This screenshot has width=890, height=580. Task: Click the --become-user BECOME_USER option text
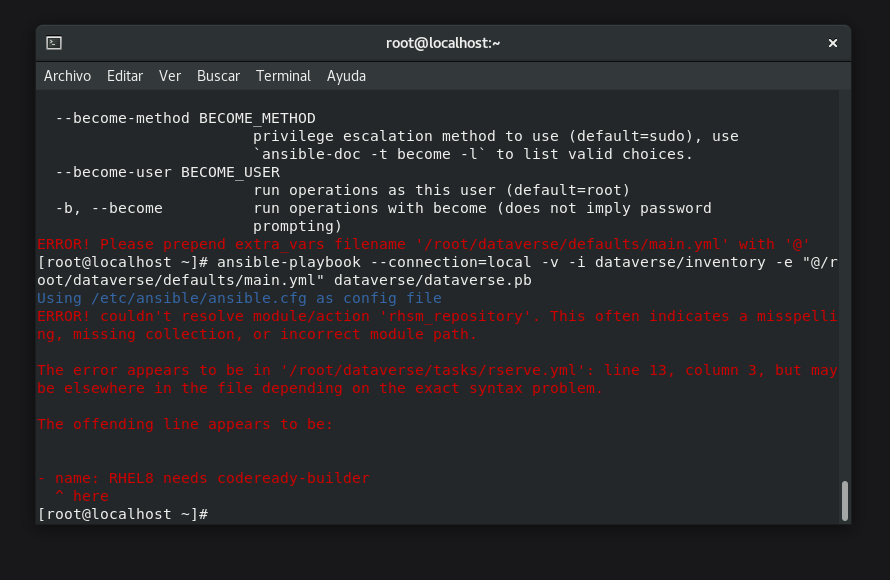pos(167,172)
